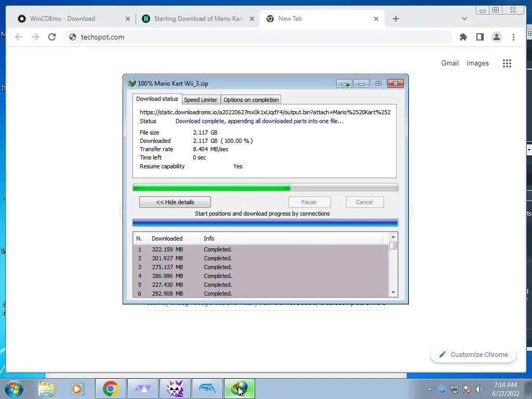The height and width of the screenshot is (399, 532).
Task: Click the Info column header
Action: [292, 238]
